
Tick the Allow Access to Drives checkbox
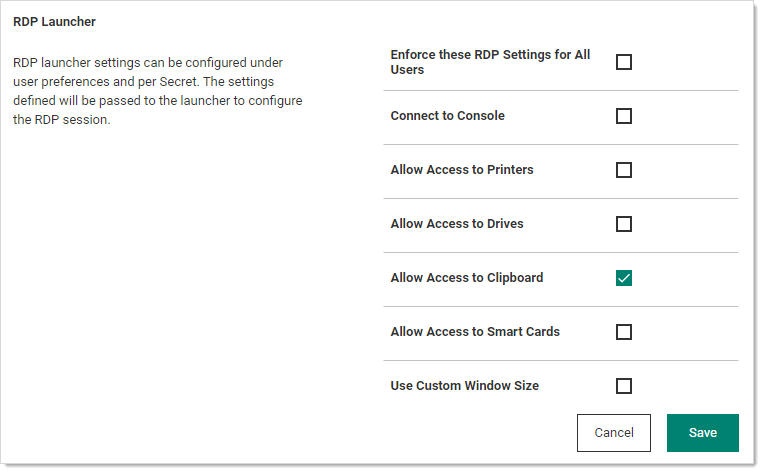pyautogui.click(x=624, y=224)
